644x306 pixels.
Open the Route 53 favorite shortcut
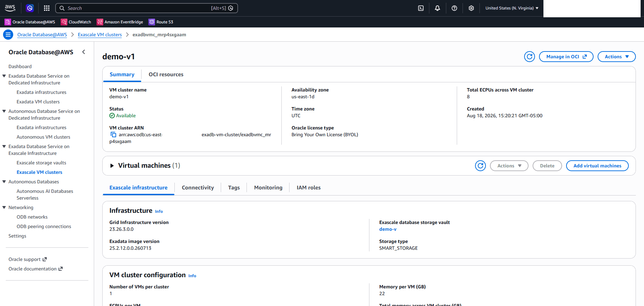(x=161, y=22)
